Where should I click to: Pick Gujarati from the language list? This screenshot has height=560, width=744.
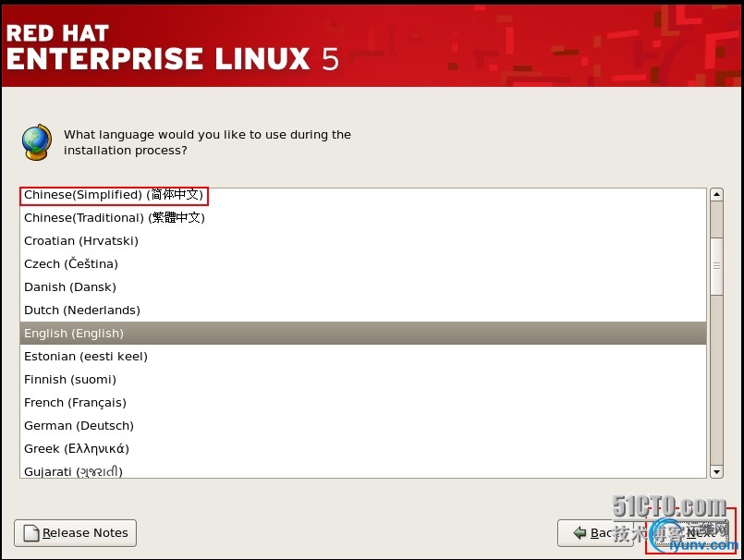coord(363,469)
